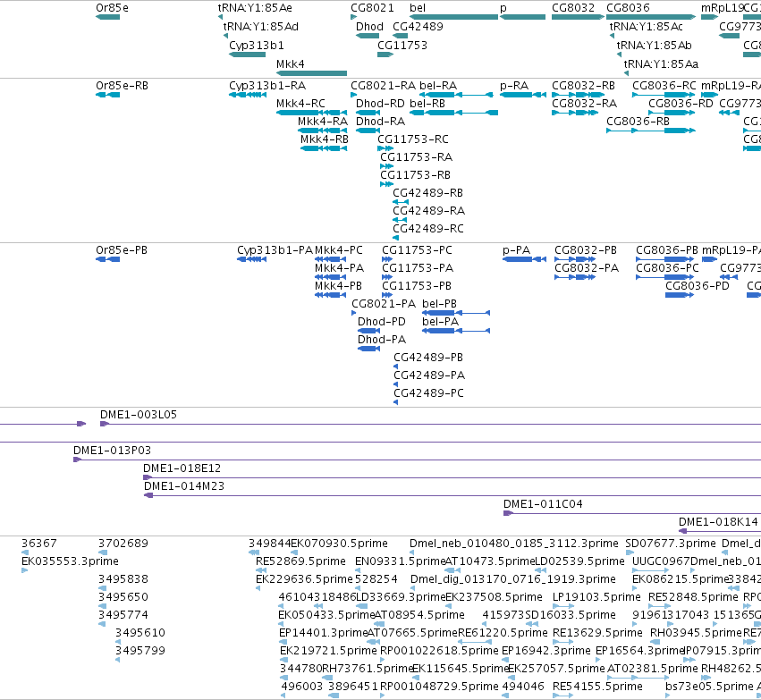
Task: Click the Dhod gene label
Action: click(x=369, y=27)
